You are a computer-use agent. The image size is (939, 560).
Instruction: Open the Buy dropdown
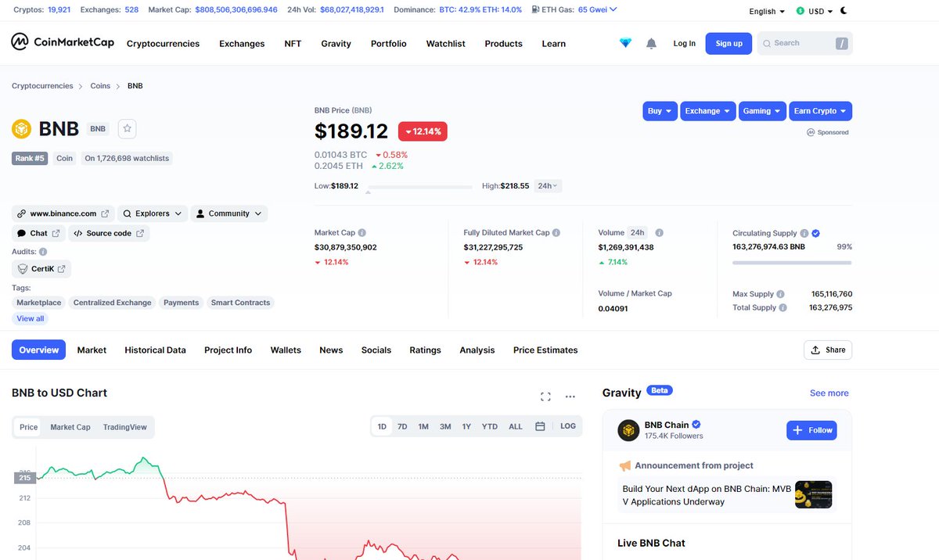pyautogui.click(x=660, y=111)
